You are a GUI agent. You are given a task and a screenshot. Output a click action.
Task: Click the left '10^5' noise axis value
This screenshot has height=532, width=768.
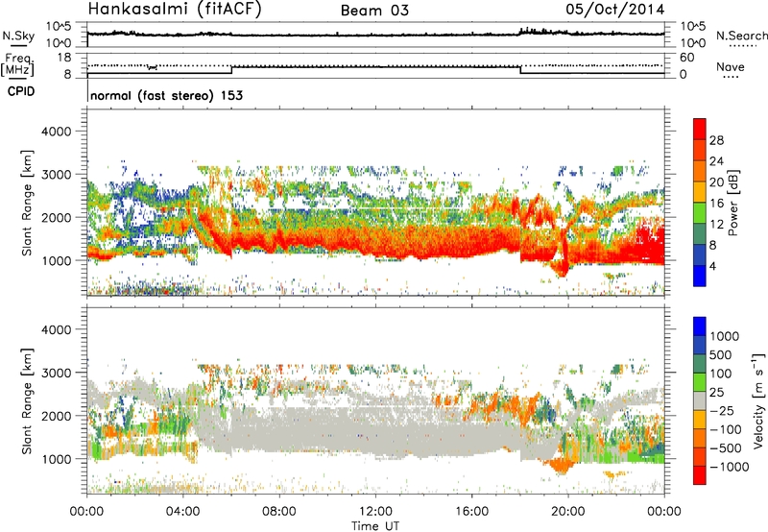(59, 26)
